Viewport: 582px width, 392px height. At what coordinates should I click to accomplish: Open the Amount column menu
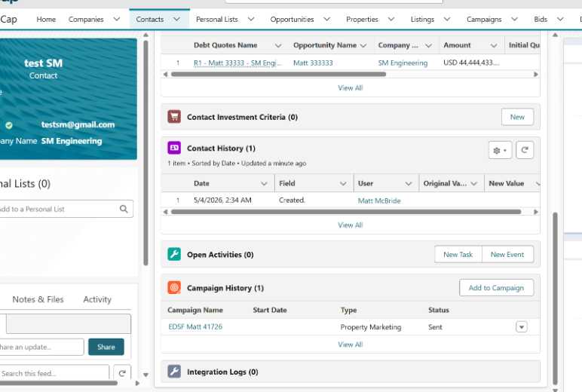click(x=494, y=46)
